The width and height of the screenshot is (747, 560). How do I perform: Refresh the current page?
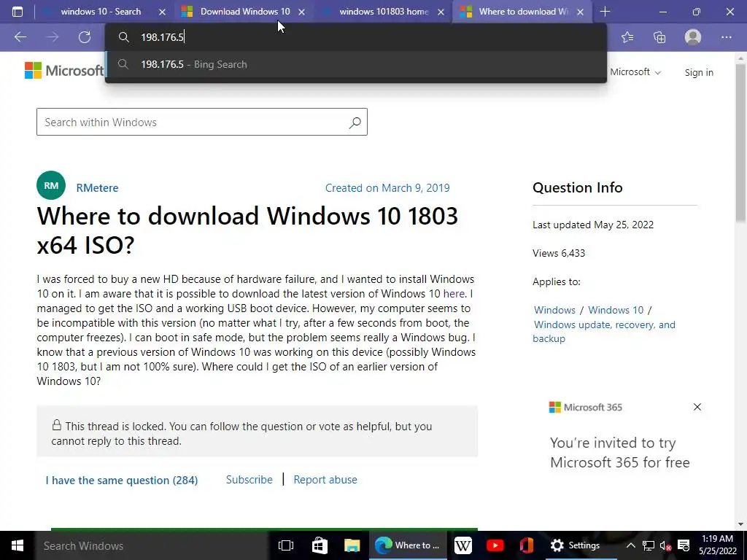(85, 36)
